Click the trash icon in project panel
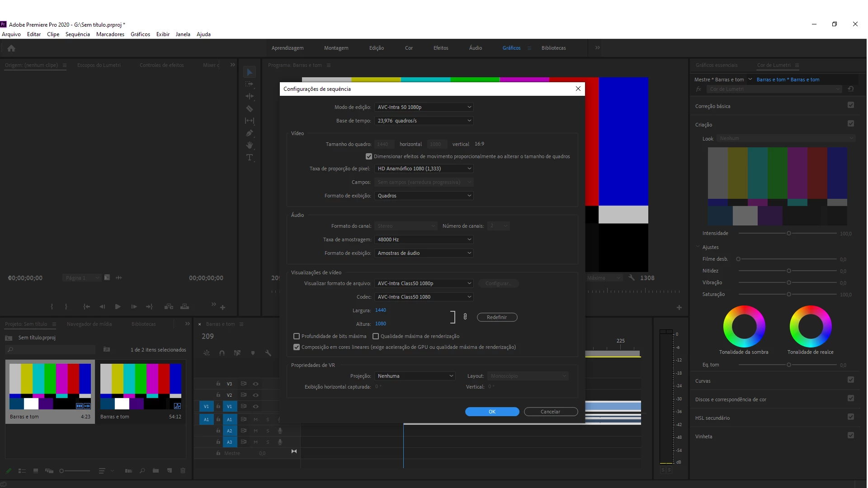 pyautogui.click(x=183, y=471)
